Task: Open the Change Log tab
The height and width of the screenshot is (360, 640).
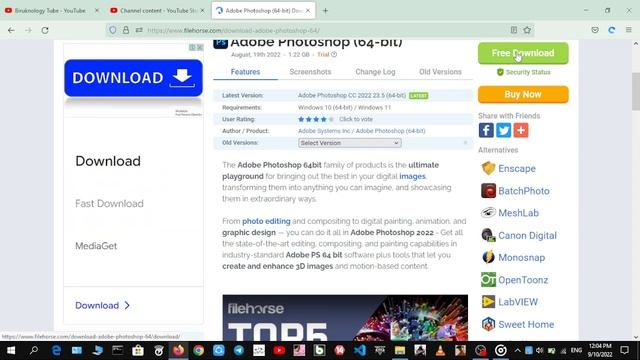Action: click(x=375, y=72)
